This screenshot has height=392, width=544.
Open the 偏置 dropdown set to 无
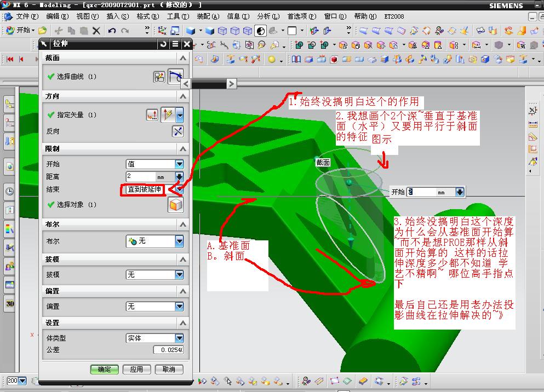179,307
